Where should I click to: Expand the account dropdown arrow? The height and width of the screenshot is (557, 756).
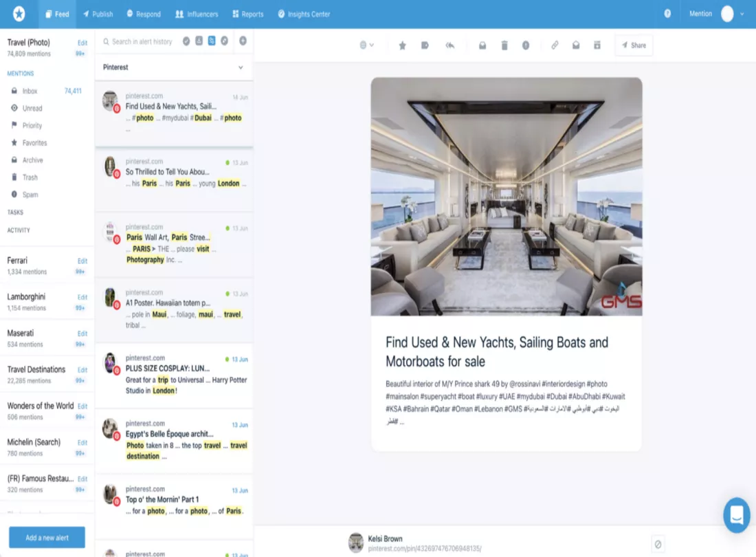click(x=742, y=14)
